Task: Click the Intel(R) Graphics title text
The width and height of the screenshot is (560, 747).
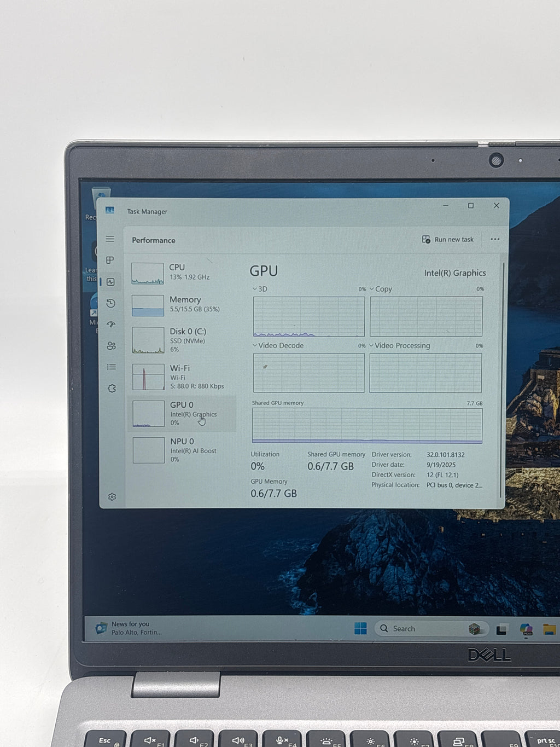Action: click(455, 273)
